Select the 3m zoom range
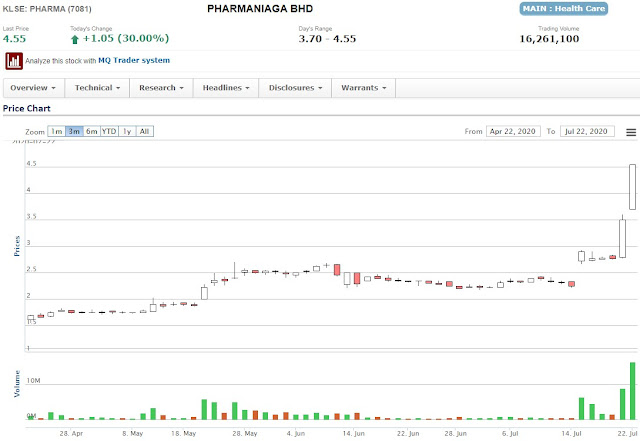The image size is (640, 441). 74,131
